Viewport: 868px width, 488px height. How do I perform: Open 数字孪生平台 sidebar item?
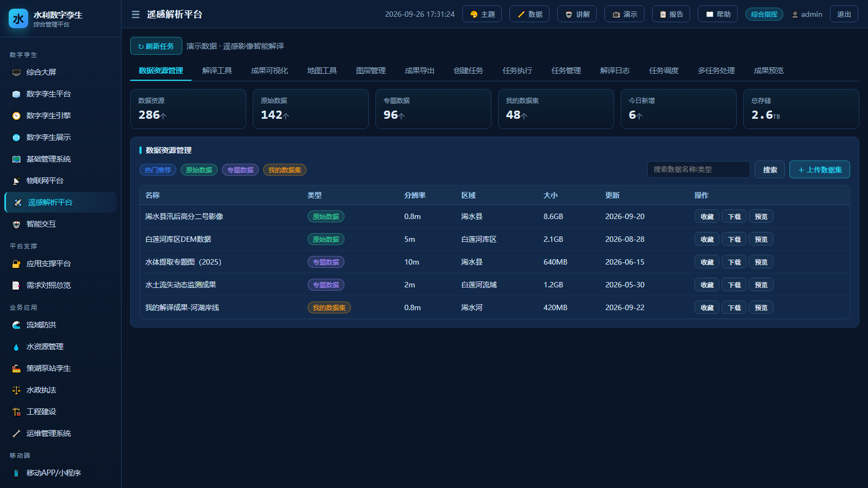coord(60,94)
